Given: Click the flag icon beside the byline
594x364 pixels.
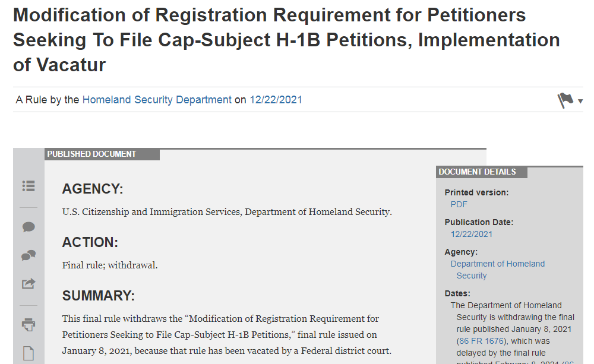Looking at the screenshot, I should (x=565, y=100).
